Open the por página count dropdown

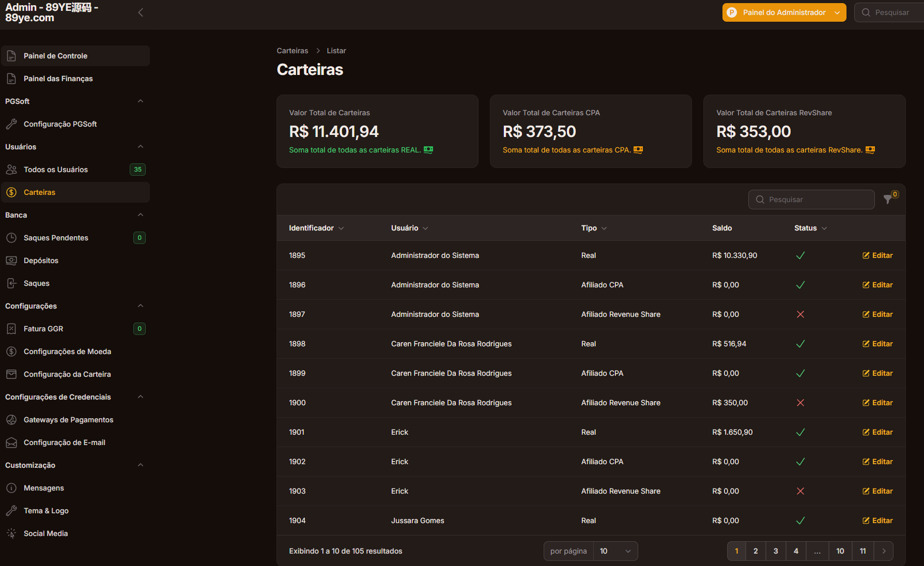615,551
